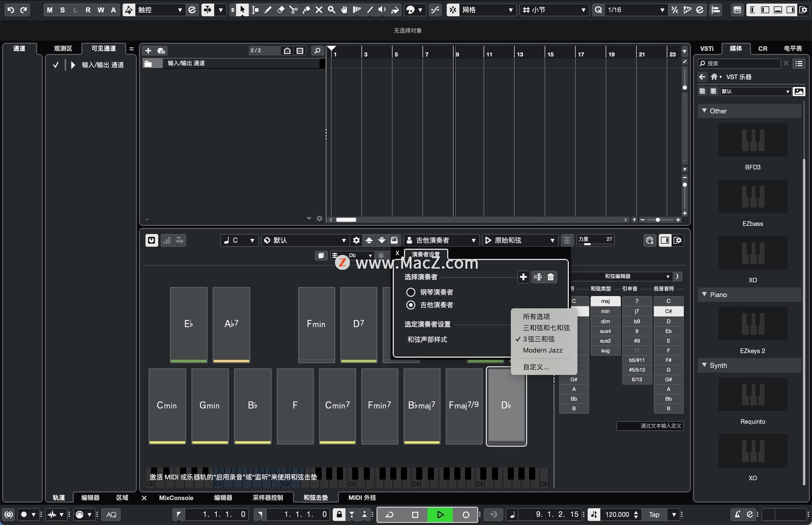Go back with the media browser arrow
The height and width of the screenshot is (525, 812).
click(702, 77)
